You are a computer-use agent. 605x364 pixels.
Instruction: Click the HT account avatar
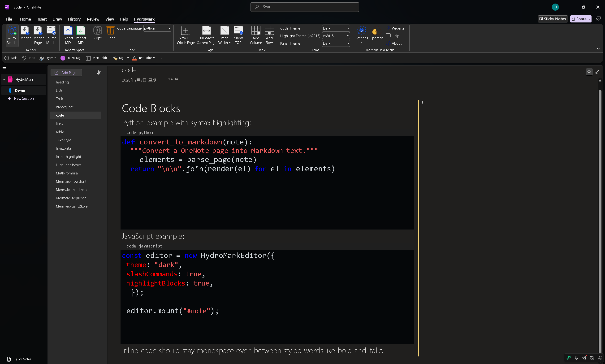555,7
